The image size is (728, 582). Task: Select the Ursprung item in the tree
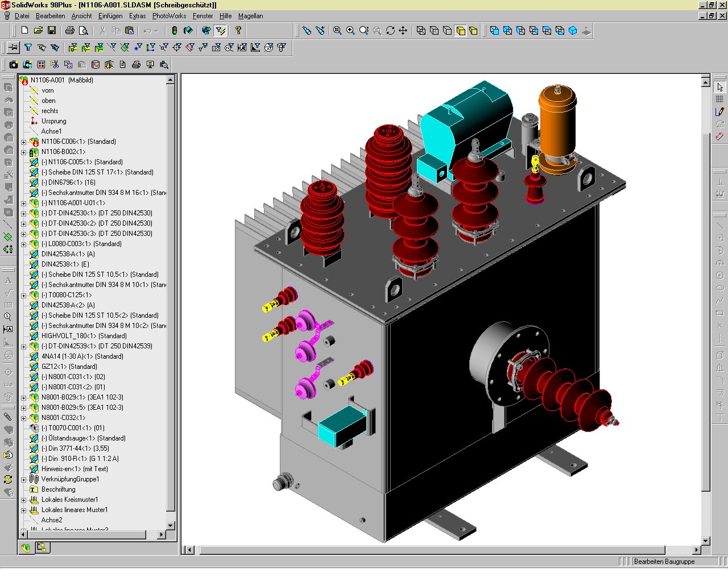53,121
